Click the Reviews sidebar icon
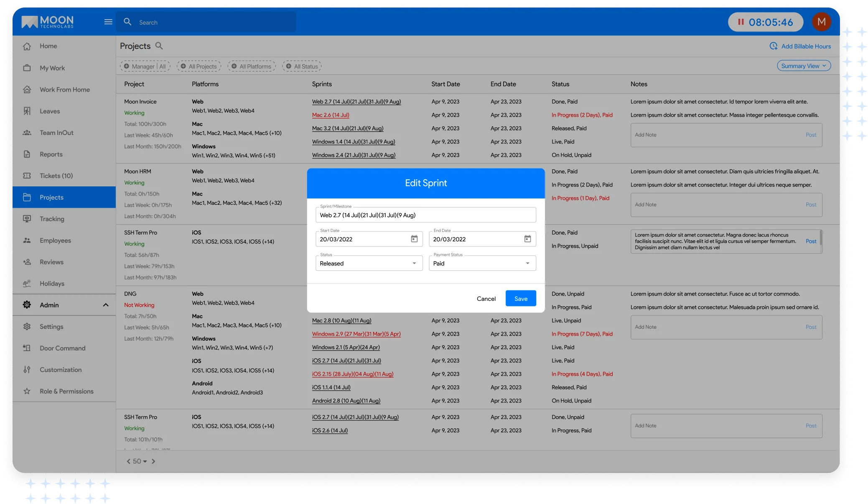 tap(27, 262)
